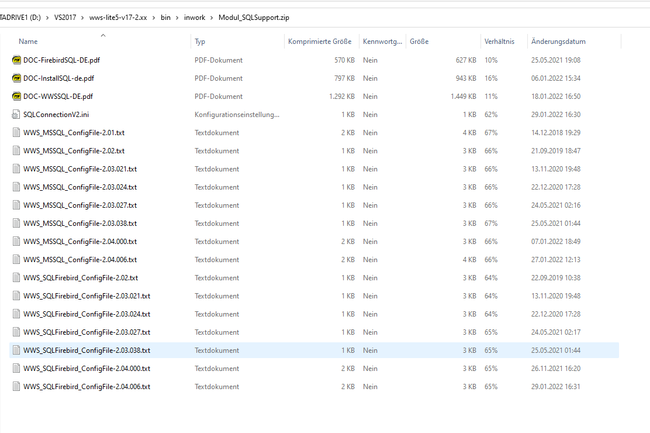Click the PDF icon of DOC-FirebirdSQL-DE.pdf
This screenshot has width=650, height=433.
point(16,60)
